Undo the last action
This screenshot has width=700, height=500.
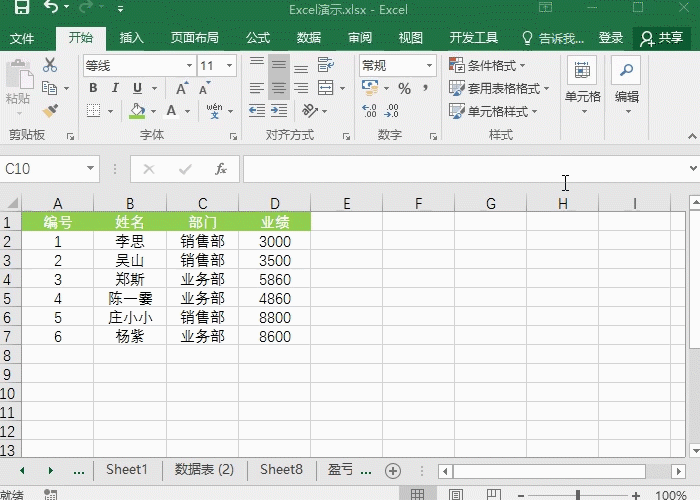51,7
